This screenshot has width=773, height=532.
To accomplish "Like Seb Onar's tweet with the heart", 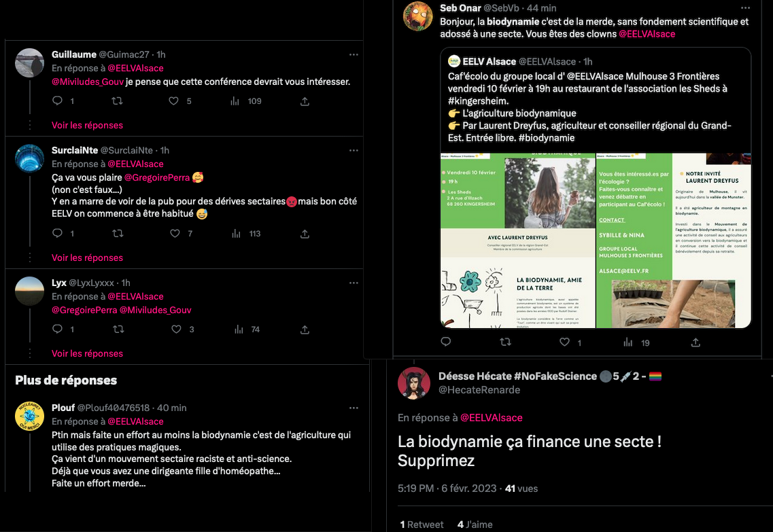I will [x=564, y=342].
